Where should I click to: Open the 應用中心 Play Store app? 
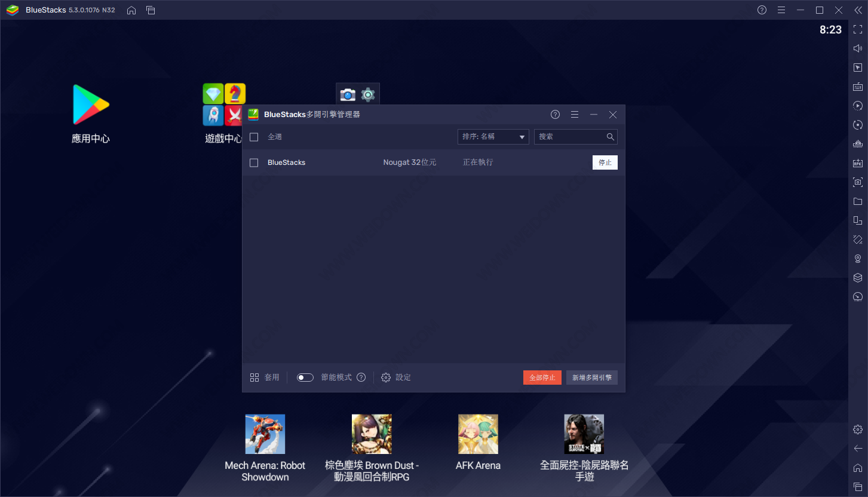(91, 105)
